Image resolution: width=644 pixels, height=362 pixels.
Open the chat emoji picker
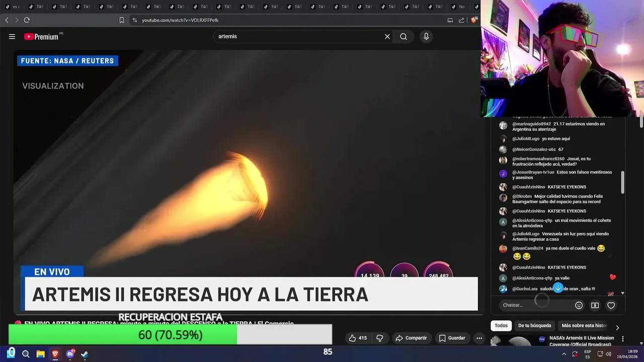[x=579, y=305]
